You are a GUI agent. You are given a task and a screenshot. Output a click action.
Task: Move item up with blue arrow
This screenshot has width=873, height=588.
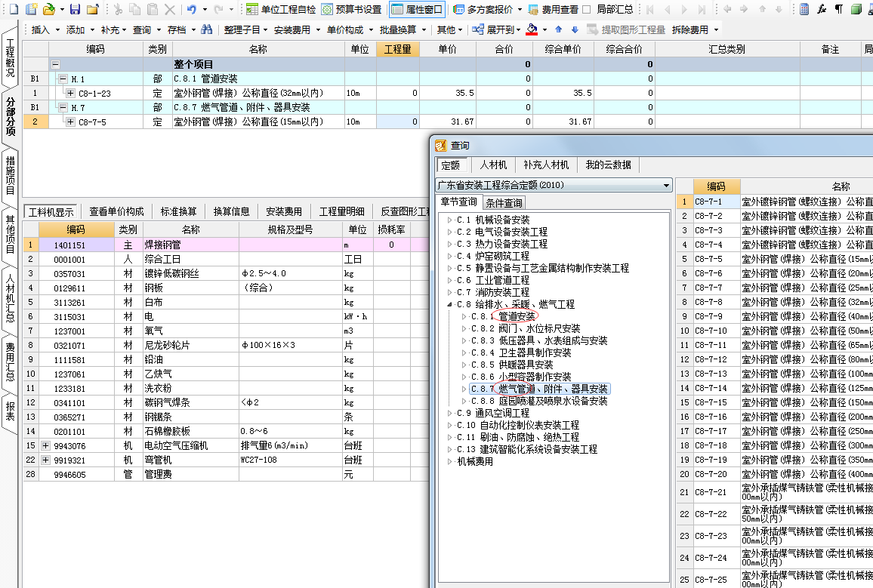pos(558,29)
